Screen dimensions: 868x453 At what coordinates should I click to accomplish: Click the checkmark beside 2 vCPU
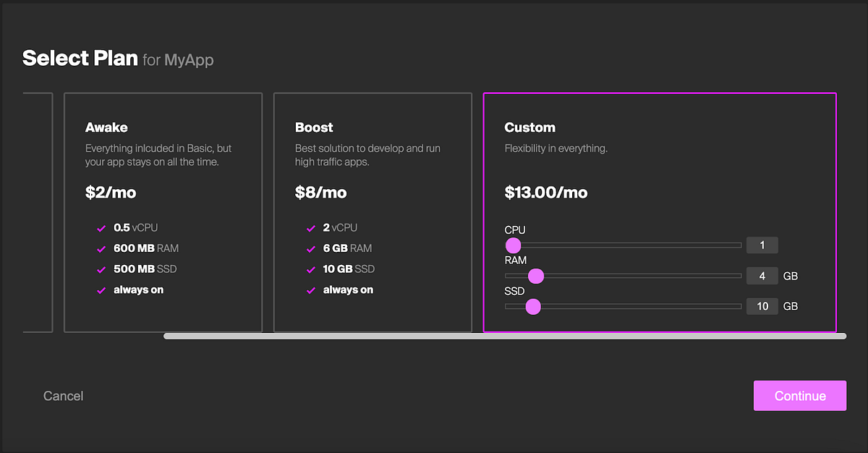coord(311,227)
